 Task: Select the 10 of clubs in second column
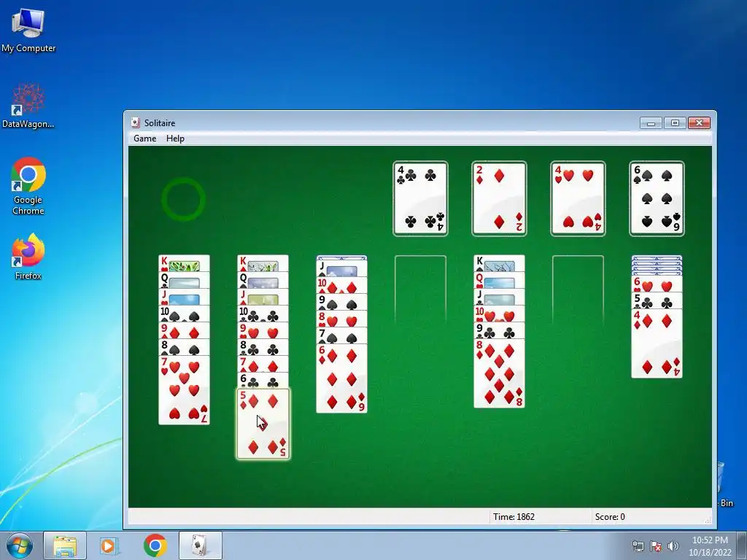click(263, 314)
